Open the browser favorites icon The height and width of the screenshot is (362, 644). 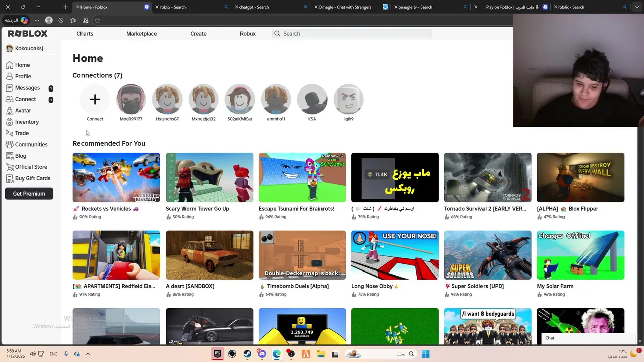[73, 20]
